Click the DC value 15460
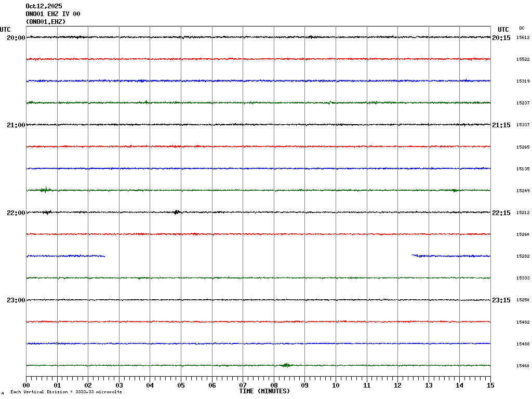Screen dimensions: 532x399 523,366
